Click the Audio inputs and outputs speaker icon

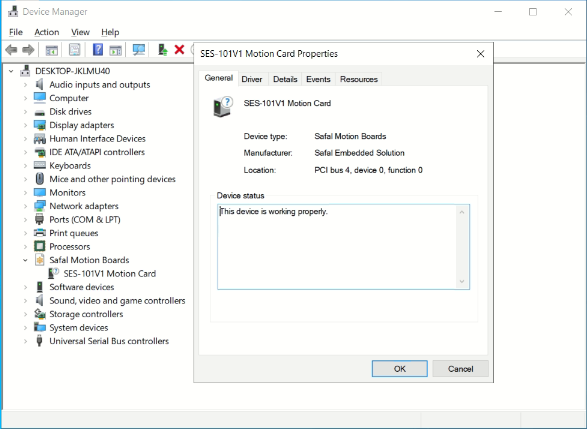pos(39,84)
